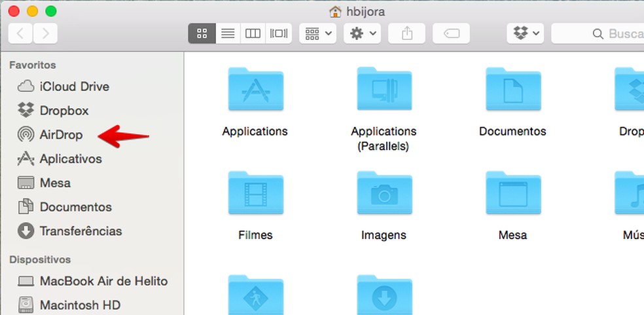644x315 pixels.
Task: Select the Documentos folder icon
Action: coord(513,89)
